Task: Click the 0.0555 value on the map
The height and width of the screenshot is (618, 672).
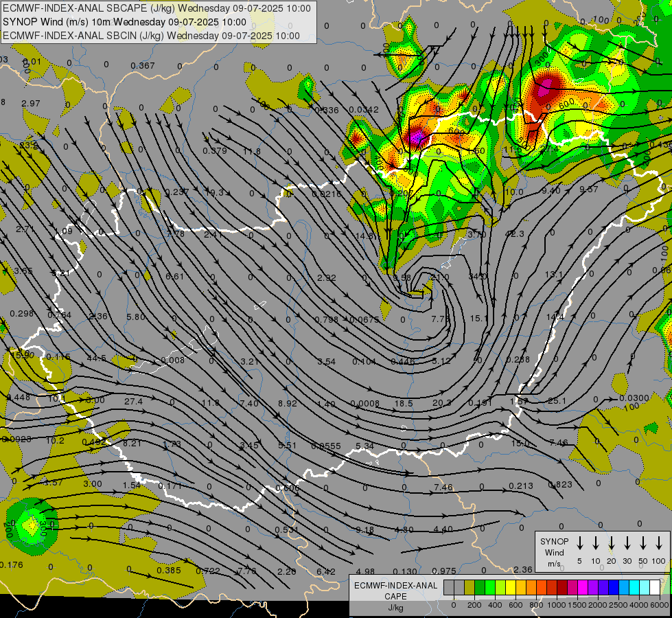Action: pyautogui.click(x=326, y=446)
